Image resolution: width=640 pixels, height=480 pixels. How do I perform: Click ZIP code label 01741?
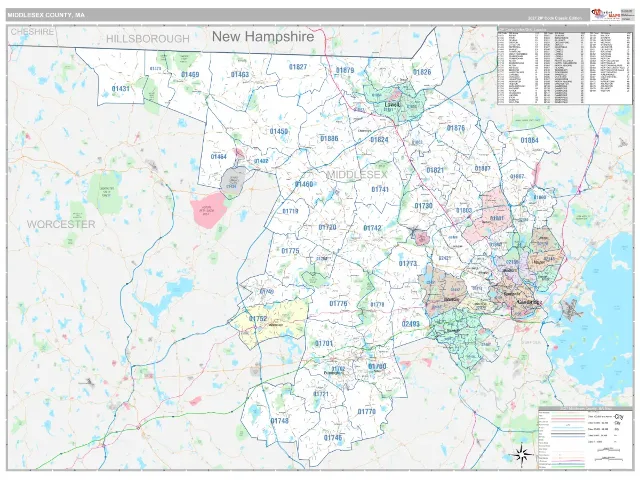click(x=380, y=190)
